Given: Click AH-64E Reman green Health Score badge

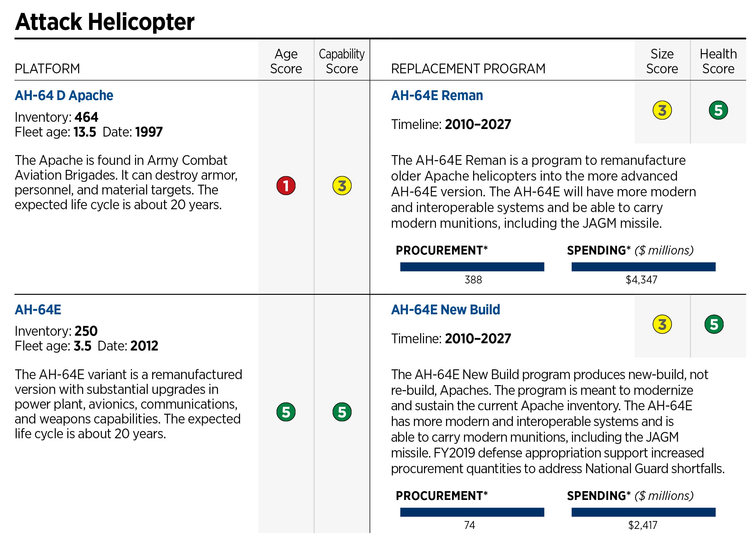Looking at the screenshot, I should coord(718,110).
